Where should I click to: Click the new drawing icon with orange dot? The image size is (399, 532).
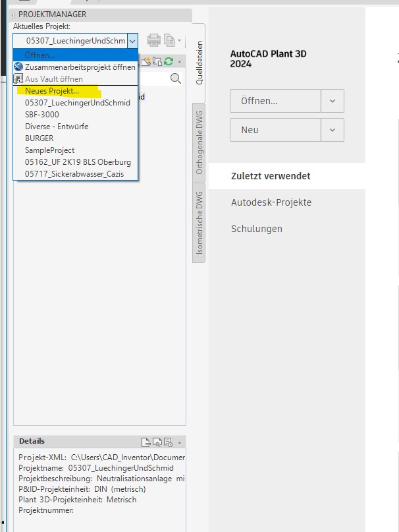[x=146, y=61]
